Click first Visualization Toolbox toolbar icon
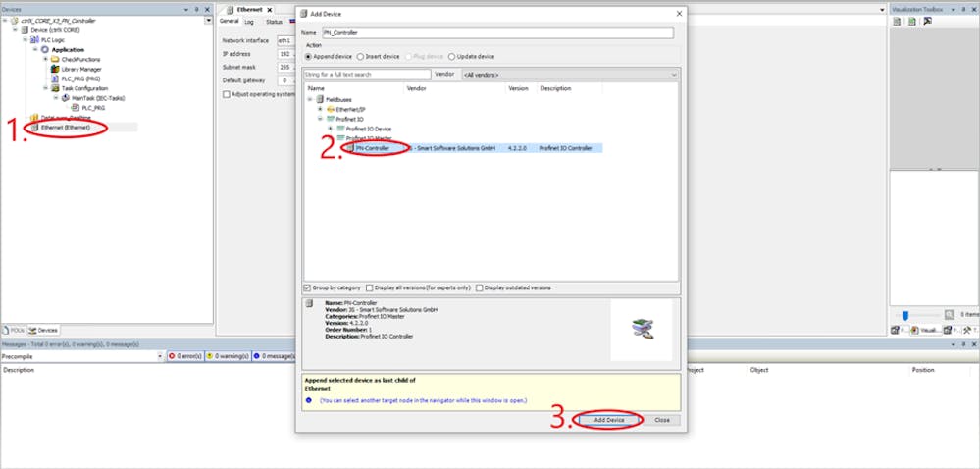This screenshot has height=469, width=980. [897, 22]
